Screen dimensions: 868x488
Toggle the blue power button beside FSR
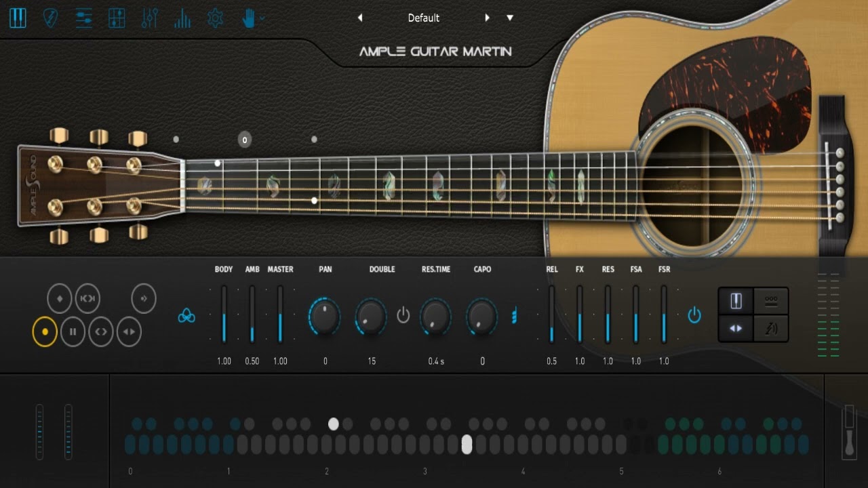(694, 315)
